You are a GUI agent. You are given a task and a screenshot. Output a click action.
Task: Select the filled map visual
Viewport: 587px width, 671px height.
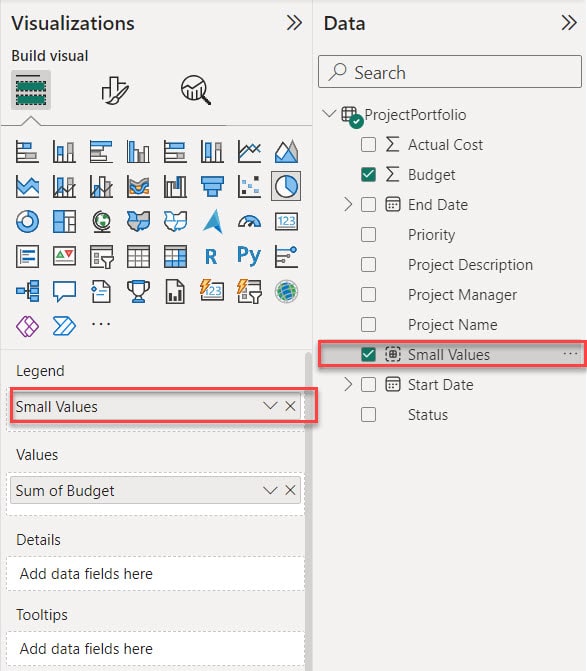coord(138,221)
